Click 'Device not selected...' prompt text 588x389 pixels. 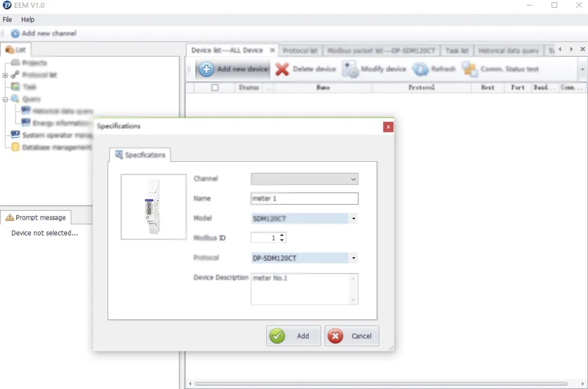(45, 233)
